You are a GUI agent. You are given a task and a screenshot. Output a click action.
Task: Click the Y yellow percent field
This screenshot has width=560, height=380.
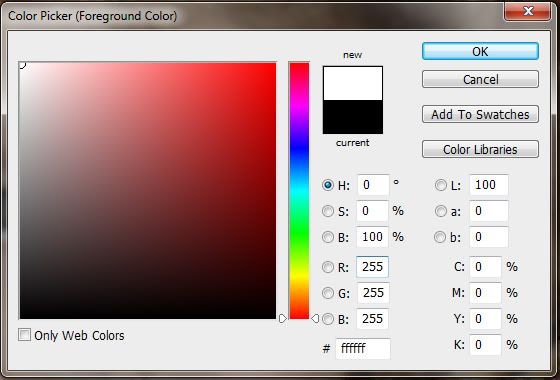485,319
